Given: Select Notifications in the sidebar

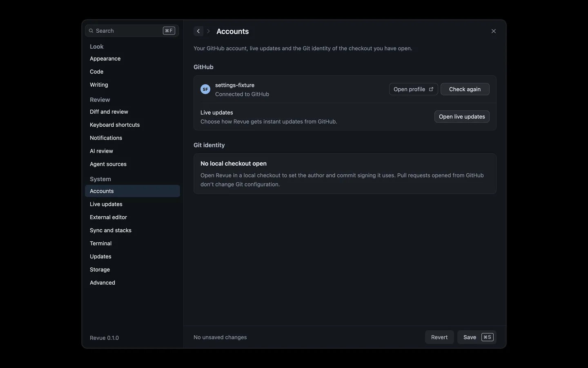Looking at the screenshot, I should pos(132,138).
